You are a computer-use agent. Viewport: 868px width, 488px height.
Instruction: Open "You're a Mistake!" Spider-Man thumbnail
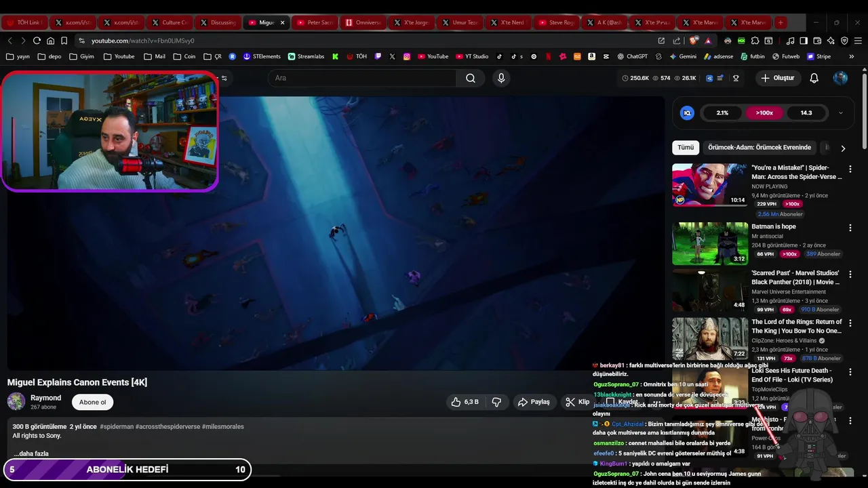pos(710,184)
